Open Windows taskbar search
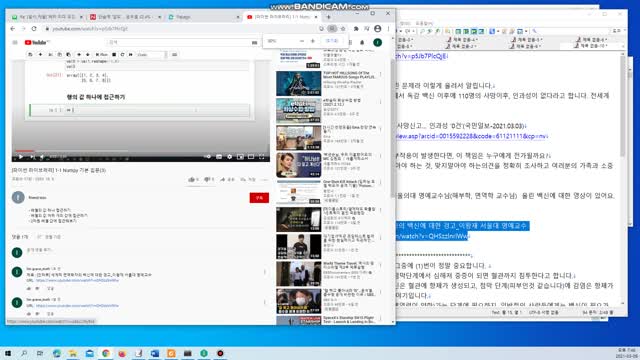 tap(24, 353)
